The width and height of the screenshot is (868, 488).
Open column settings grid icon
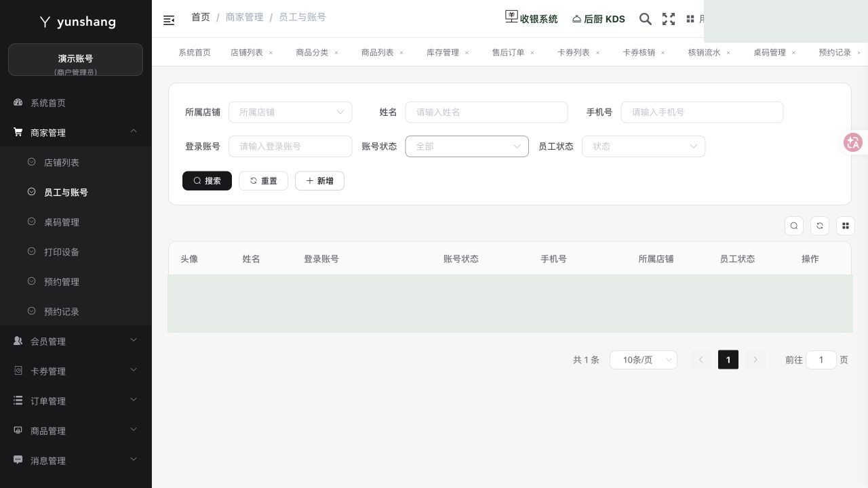tap(846, 226)
